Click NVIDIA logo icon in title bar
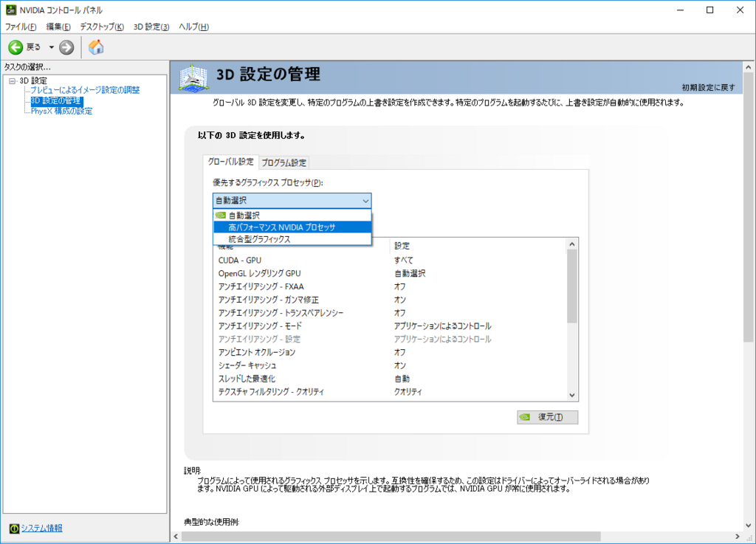 (10, 10)
